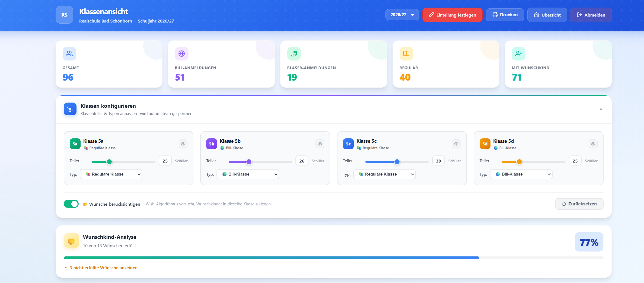Click the Wunschkind-Analyse handshake icon
Image resolution: width=644 pixels, height=283 pixels.
71,241
